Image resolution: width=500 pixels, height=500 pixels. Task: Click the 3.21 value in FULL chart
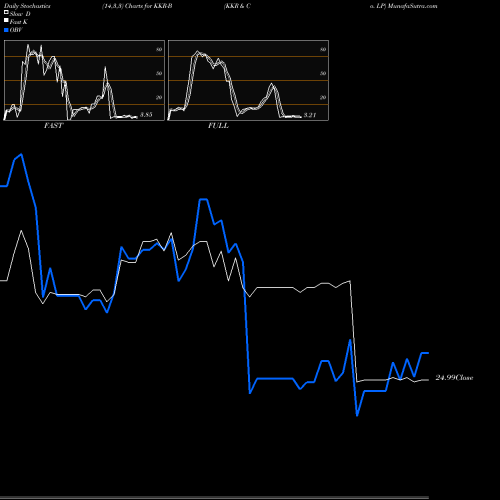(x=310, y=115)
